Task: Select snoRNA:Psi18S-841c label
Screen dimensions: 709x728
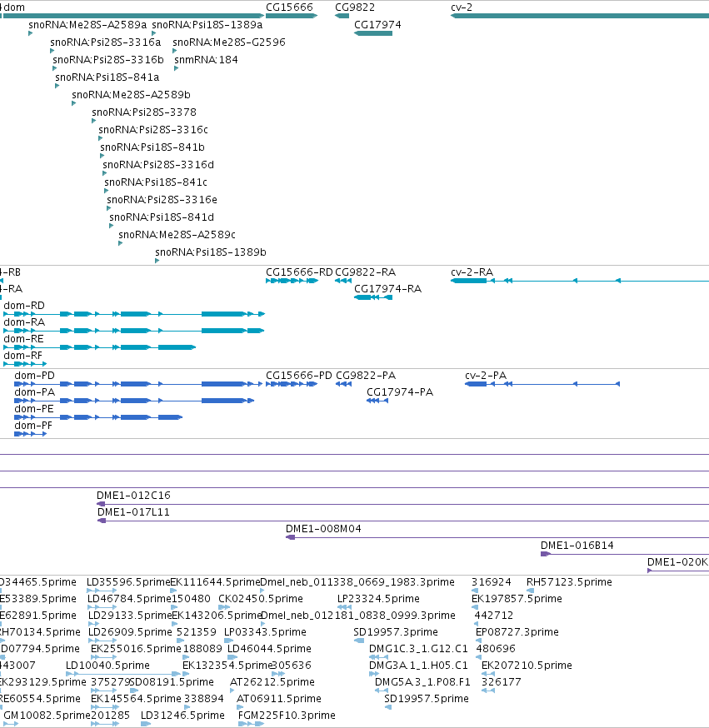Action: tap(156, 182)
